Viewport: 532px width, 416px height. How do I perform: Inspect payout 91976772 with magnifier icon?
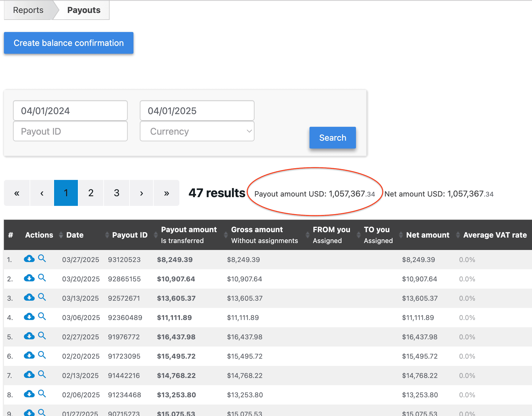42,336
